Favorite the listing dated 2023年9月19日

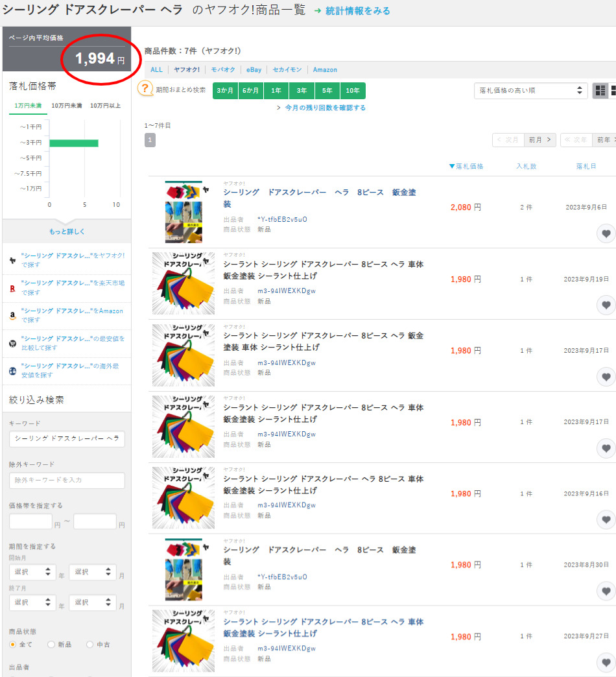606,305
